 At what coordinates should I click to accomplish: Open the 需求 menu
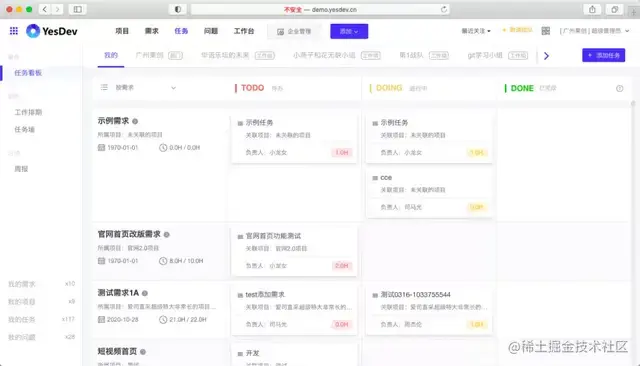[151, 31]
